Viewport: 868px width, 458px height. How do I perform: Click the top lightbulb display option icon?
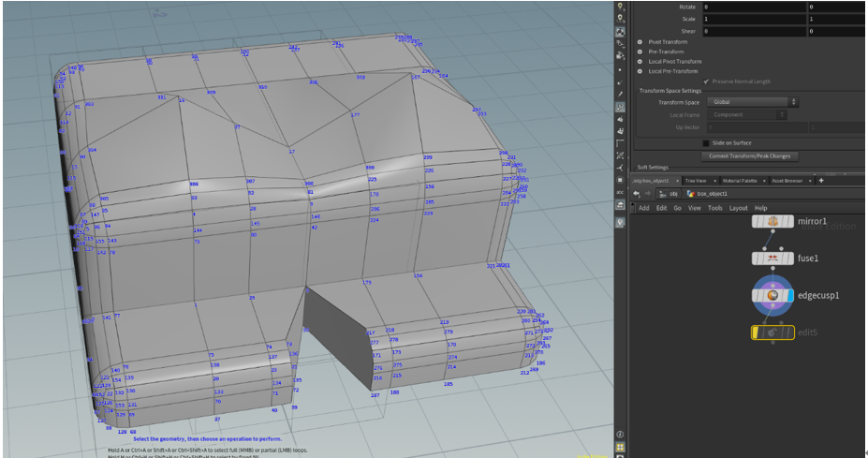tap(620, 7)
